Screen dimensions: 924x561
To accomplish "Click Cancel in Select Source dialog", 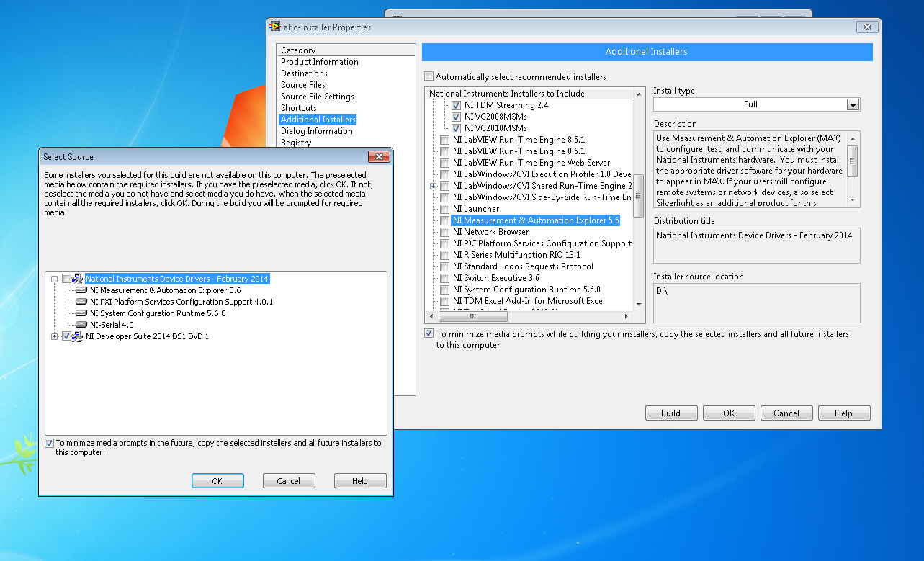I will pos(289,481).
